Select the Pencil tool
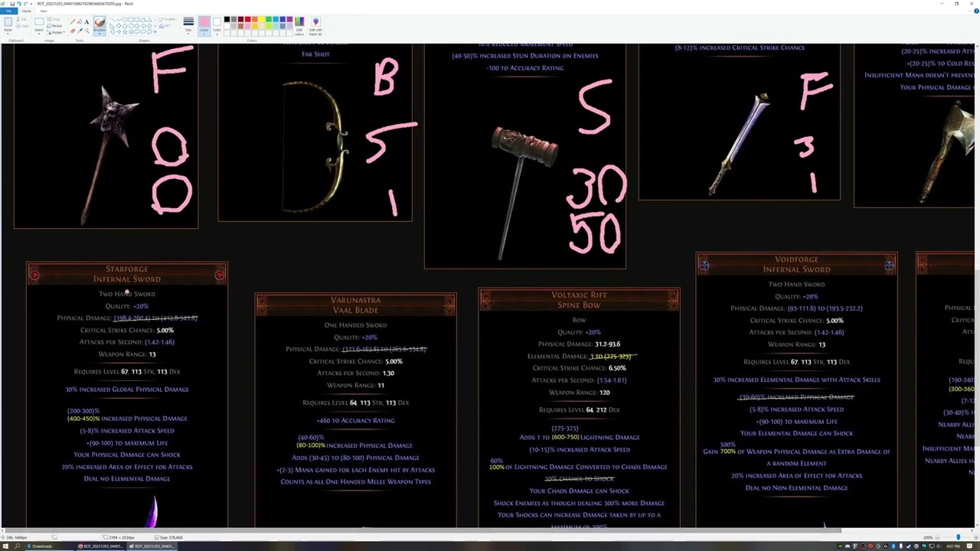Viewport: 980px width, 551px height. (x=72, y=21)
